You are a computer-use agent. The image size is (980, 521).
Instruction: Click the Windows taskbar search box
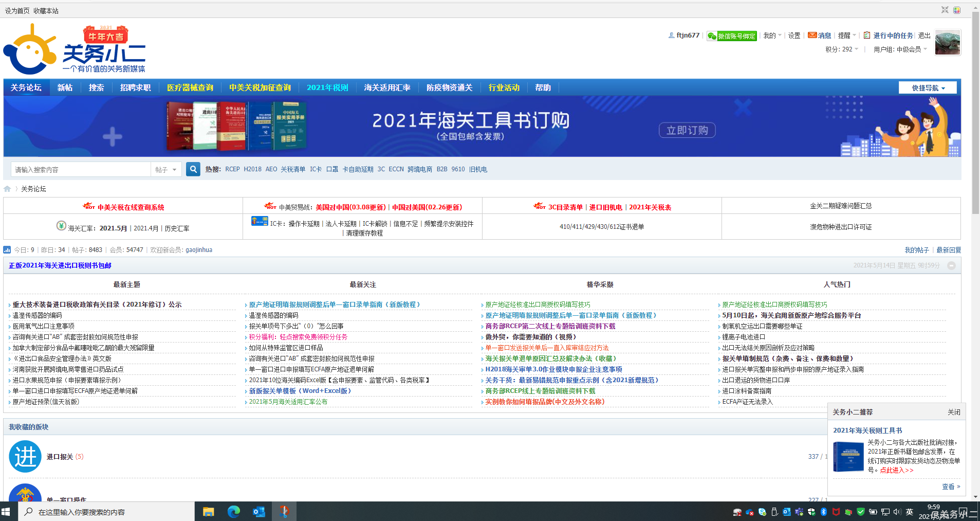(106, 512)
